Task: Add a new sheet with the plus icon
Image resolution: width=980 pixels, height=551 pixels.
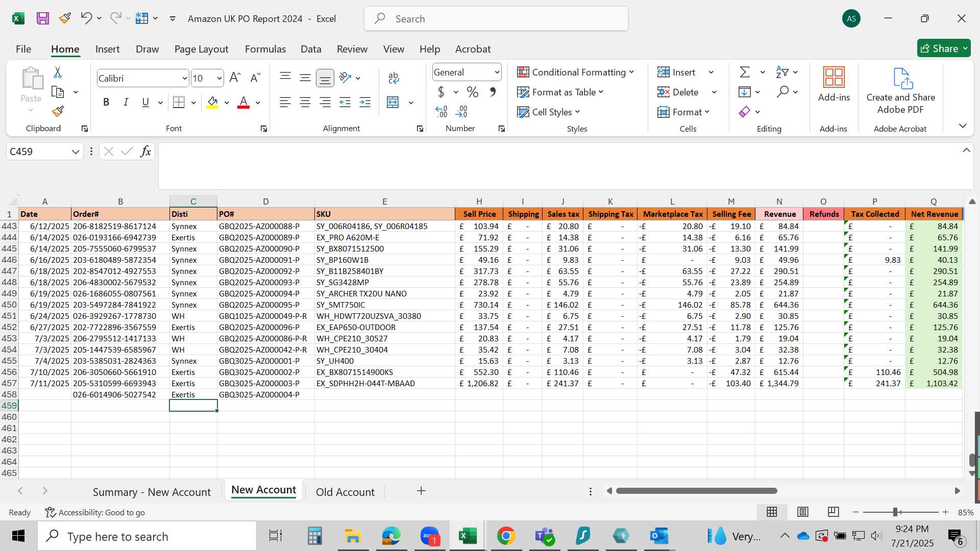Action: click(x=421, y=491)
